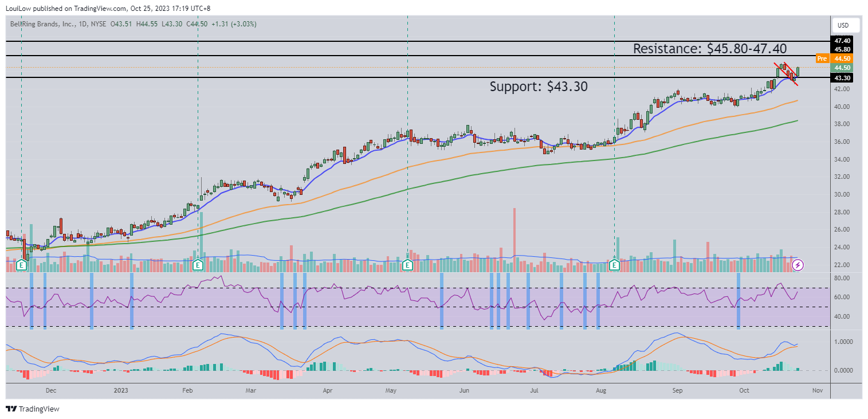Select the Support: $43.30 text annotation
The image size is (868, 419).
(x=539, y=87)
